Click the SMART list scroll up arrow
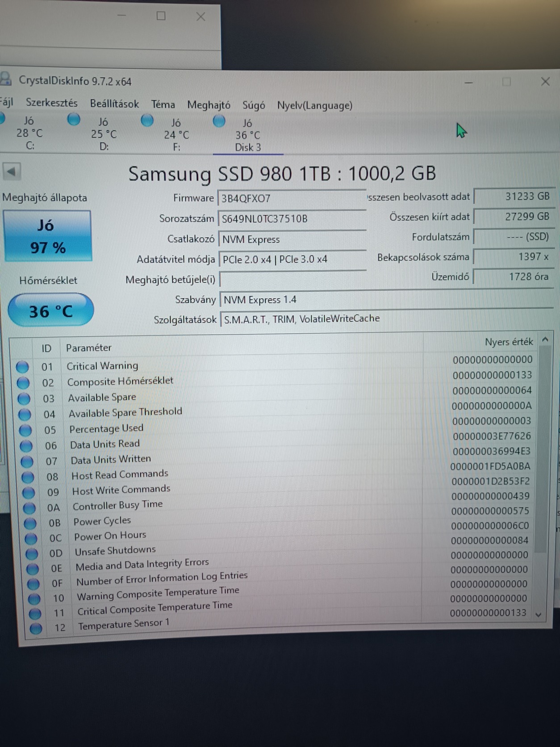This screenshot has width=560, height=747. pos(545,340)
